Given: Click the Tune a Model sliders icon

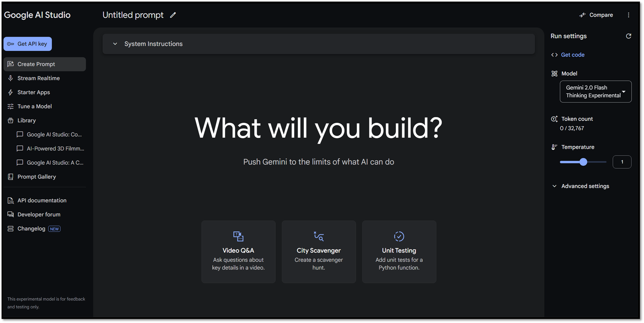Looking at the screenshot, I should pos(10,106).
